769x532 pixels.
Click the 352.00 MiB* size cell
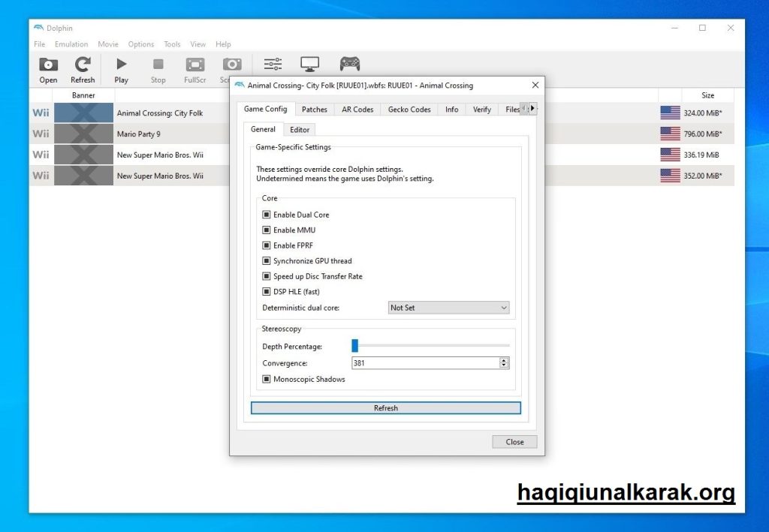(x=703, y=176)
